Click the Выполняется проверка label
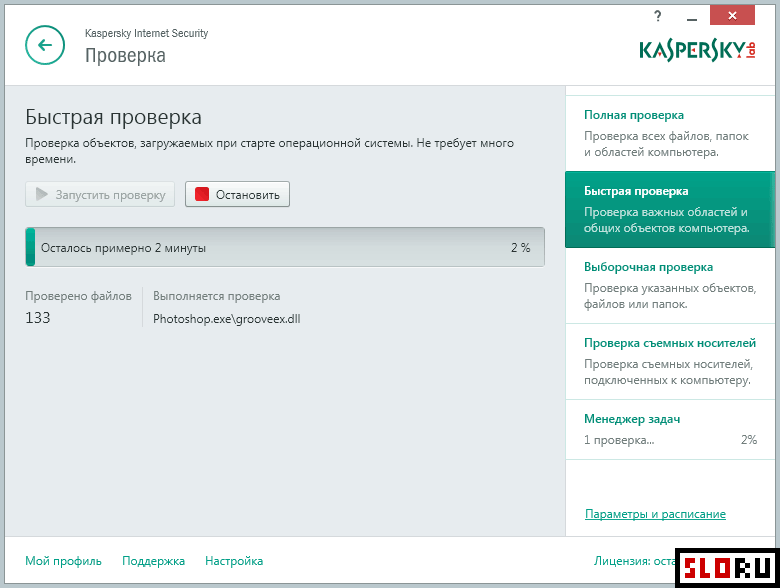Viewport: 780px width, 588px height. [x=216, y=296]
